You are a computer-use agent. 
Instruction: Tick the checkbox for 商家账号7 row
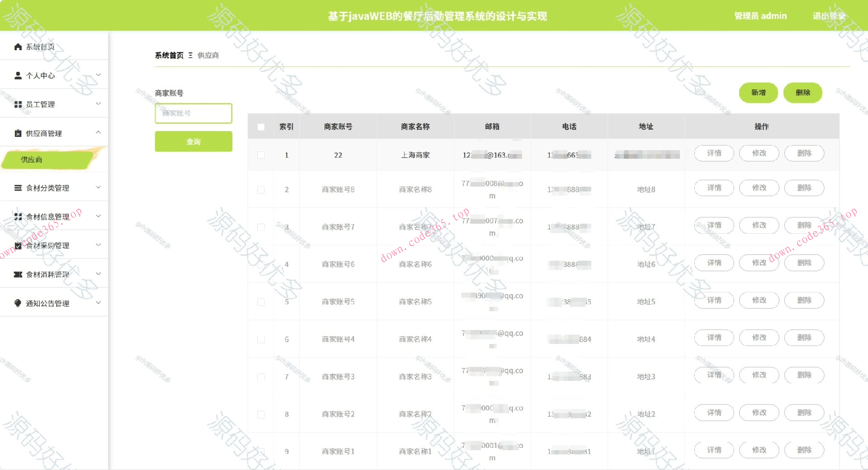[x=261, y=227]
